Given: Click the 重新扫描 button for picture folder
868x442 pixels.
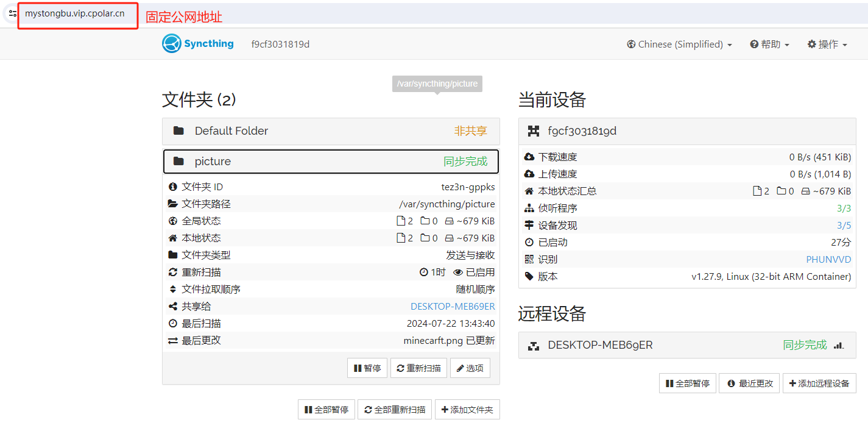Looking at the screenshot, I should (418, 368).
